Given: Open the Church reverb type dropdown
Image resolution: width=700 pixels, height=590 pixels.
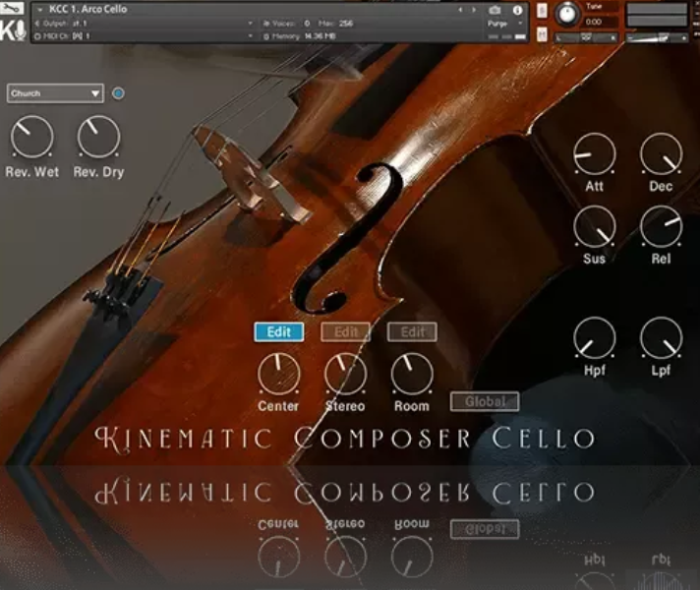Looking at the screenshot, I should (55, 93).
